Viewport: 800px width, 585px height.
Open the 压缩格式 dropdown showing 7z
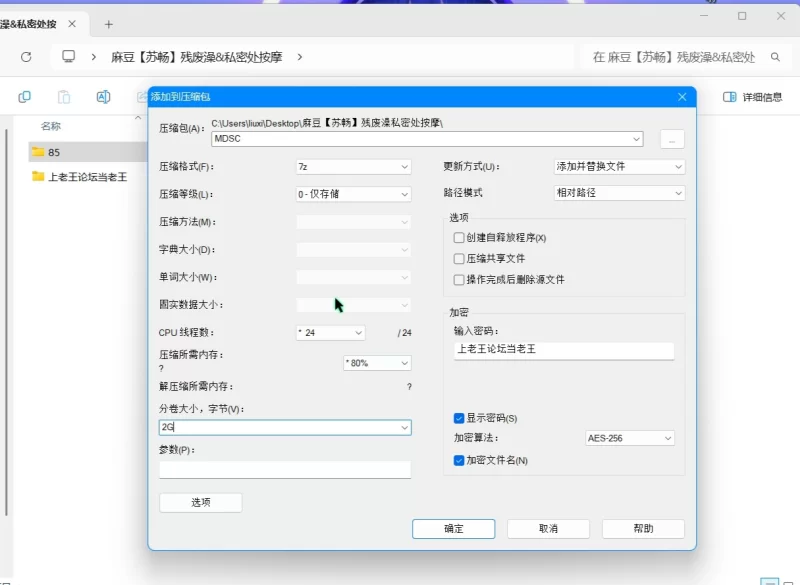[x=353, y=167]
